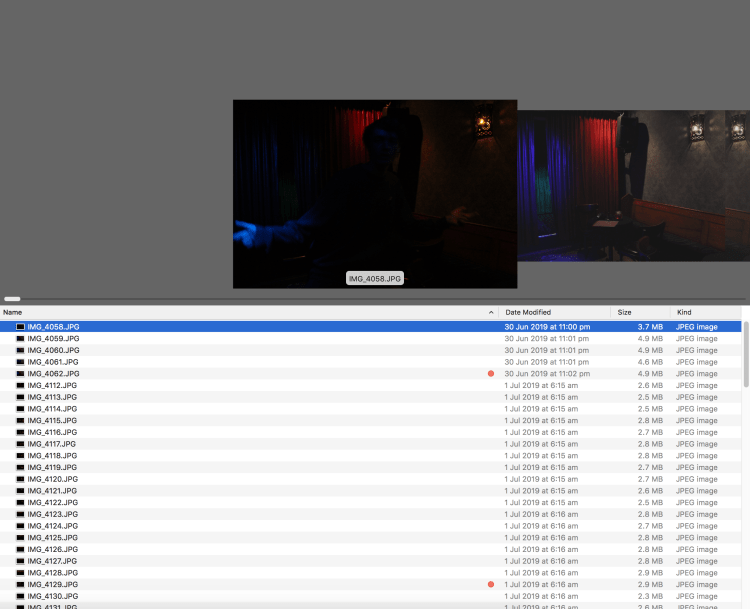Click the IMG_4130.JPG file icon
750x609 pixels.
coord(20,596)
